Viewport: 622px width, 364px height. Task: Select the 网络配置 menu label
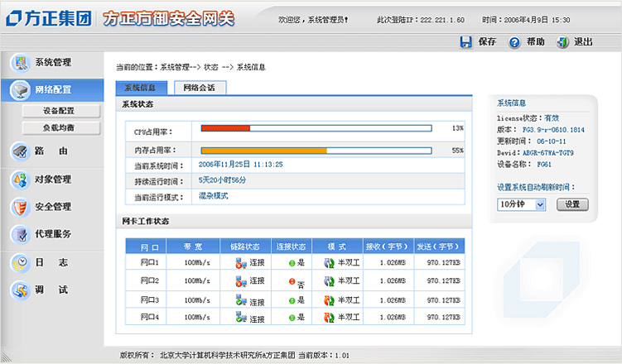[x=53, y=90]
